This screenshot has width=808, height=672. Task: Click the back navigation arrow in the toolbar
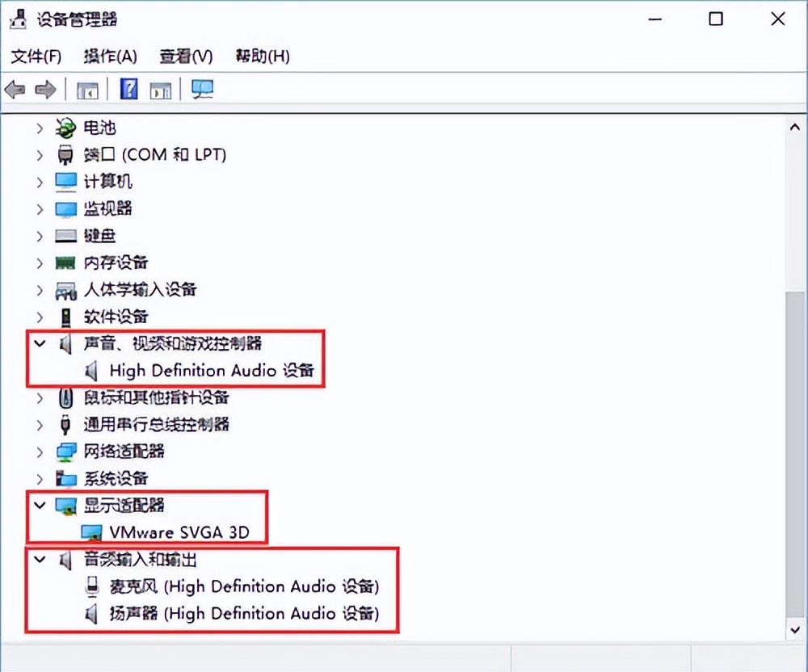14,89
